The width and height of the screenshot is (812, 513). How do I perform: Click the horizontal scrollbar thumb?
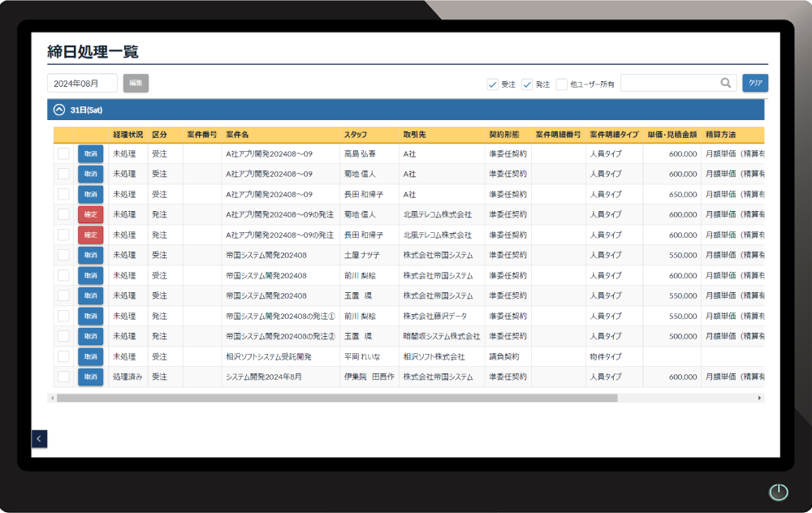(x=336, y=398)
